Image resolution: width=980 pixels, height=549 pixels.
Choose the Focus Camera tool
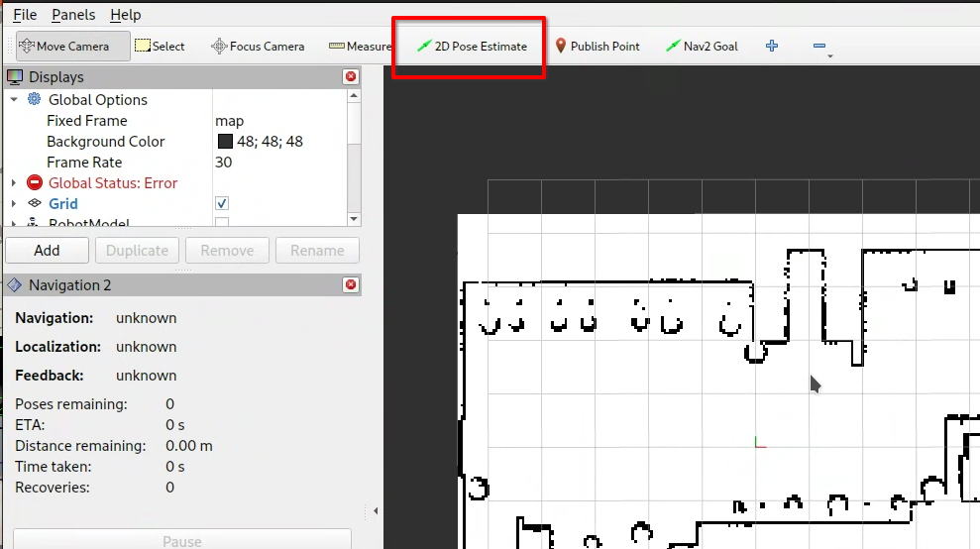coord(258,47)
